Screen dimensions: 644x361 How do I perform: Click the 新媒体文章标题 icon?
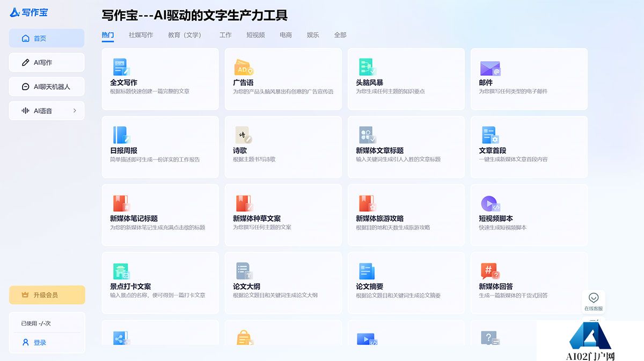(367, 135)
